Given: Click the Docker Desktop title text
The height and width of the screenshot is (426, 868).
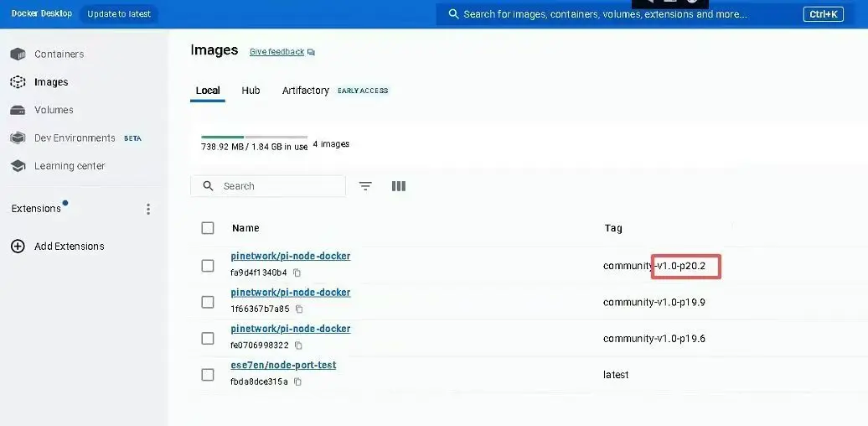Looking at the screenshot, I should click(42, 13).
